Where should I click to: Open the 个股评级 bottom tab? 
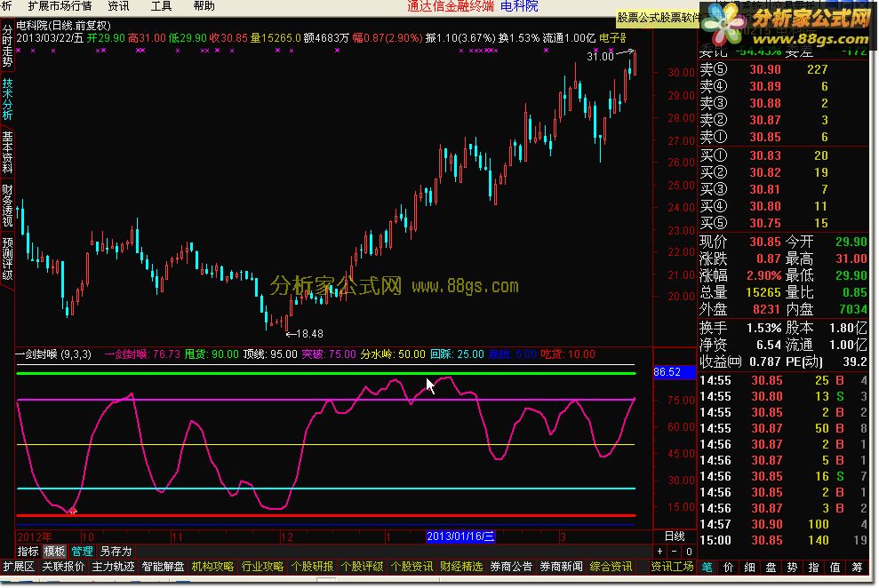point(362,568)
